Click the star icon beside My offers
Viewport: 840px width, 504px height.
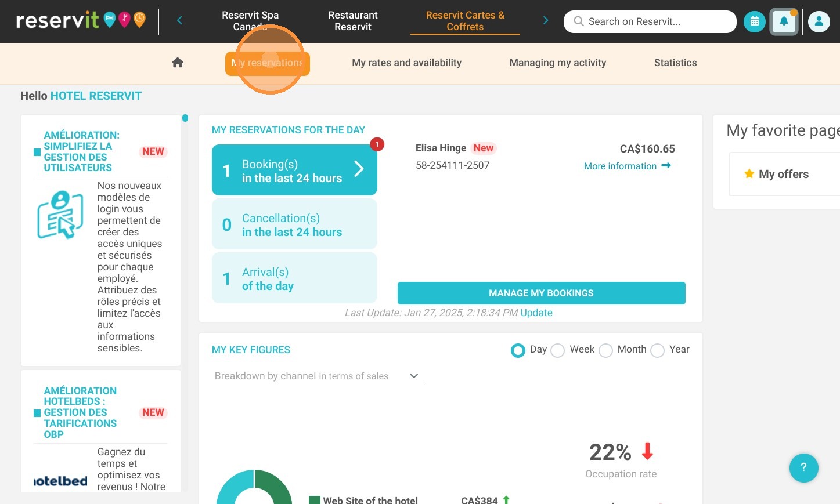[x=749, y=174]
